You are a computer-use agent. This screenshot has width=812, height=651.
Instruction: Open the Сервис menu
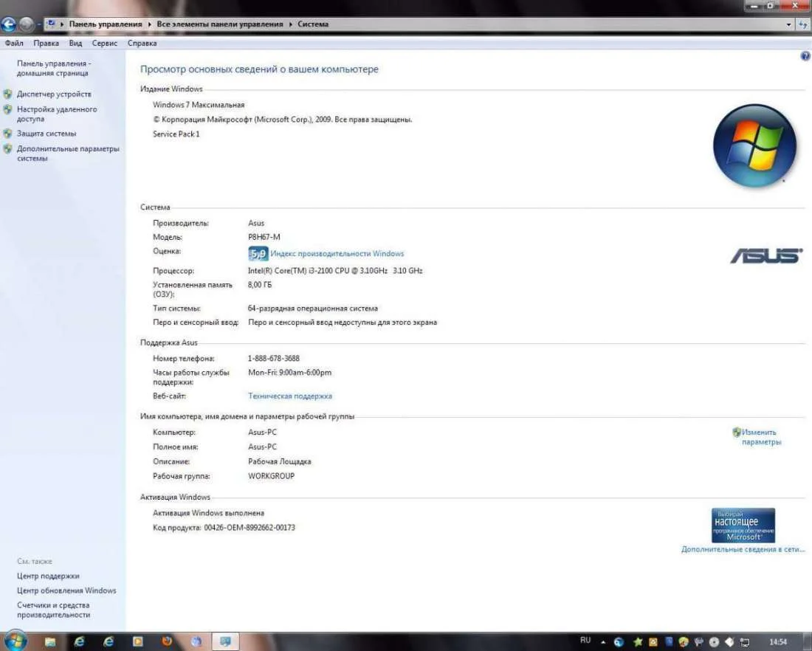pos(105,44)
